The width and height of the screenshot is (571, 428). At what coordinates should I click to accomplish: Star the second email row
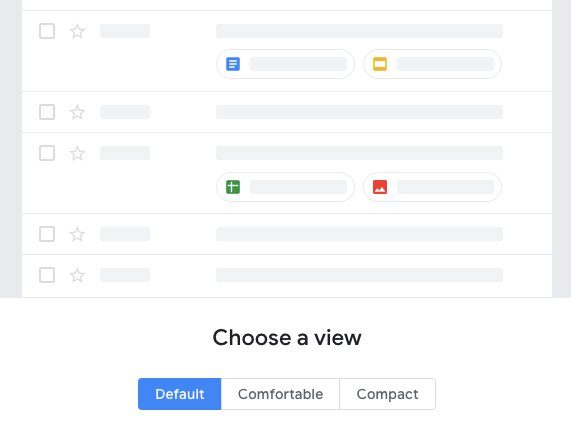(77, 112)
